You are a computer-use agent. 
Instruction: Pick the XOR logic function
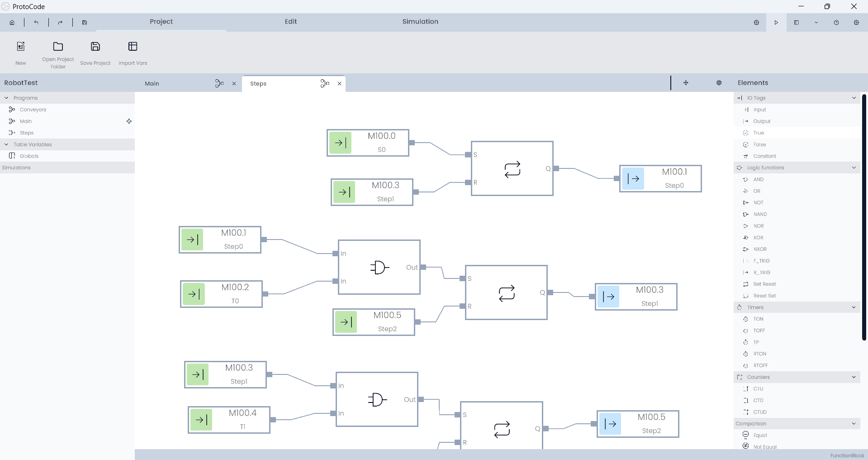(x=797, y=238)
